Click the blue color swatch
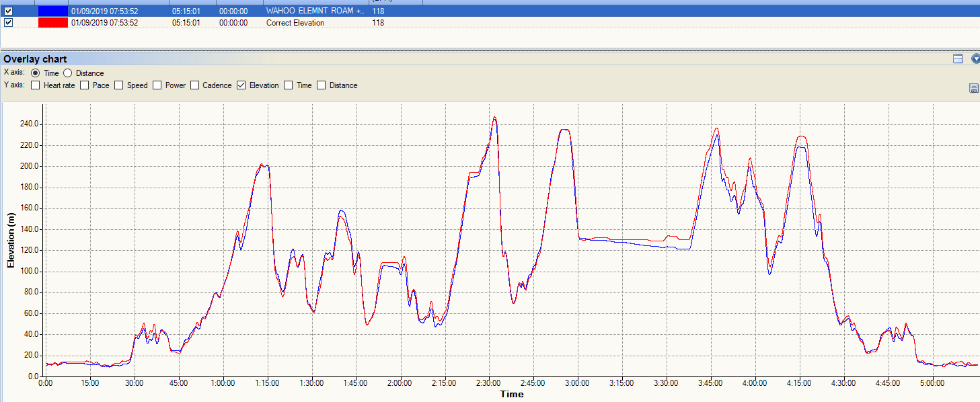Image resolution: width=980 pixels, height=402 pixels. pos(53,11)
